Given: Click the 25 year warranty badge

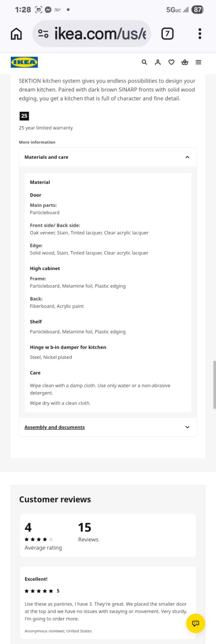Looking at the screenshot, I should pos(24,116).
